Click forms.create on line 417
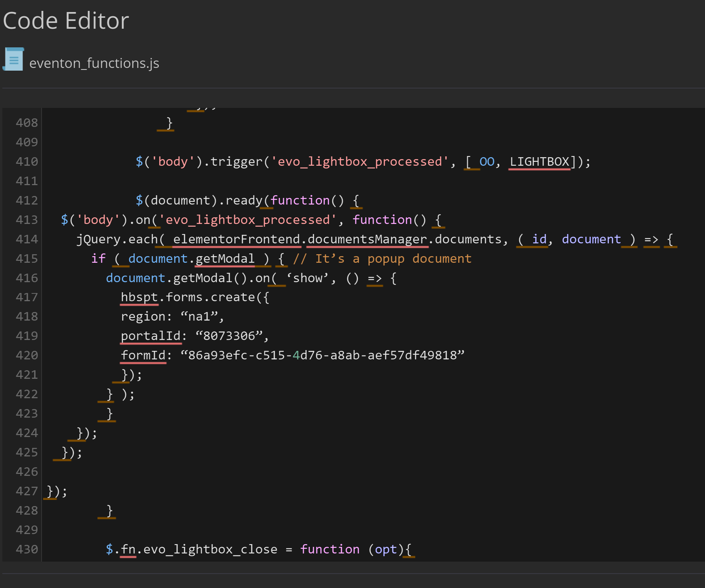The image size is (705, 588). tap(210, 297)
